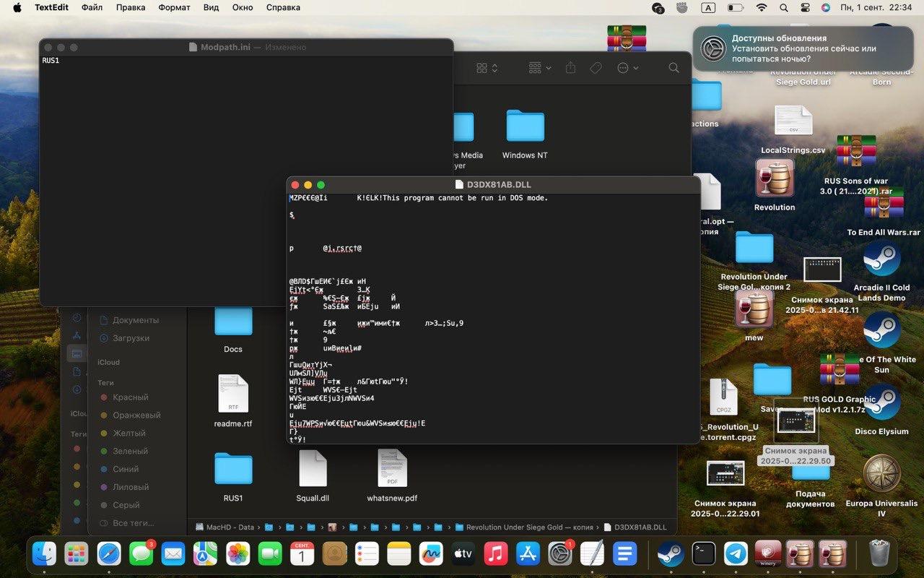924x578 pixels.
Task: Open the Trash in the Dock
Action: 879,554
